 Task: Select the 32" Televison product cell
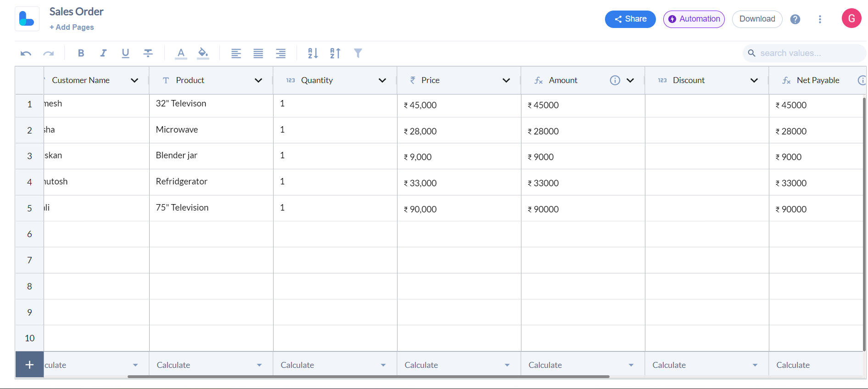211,106
